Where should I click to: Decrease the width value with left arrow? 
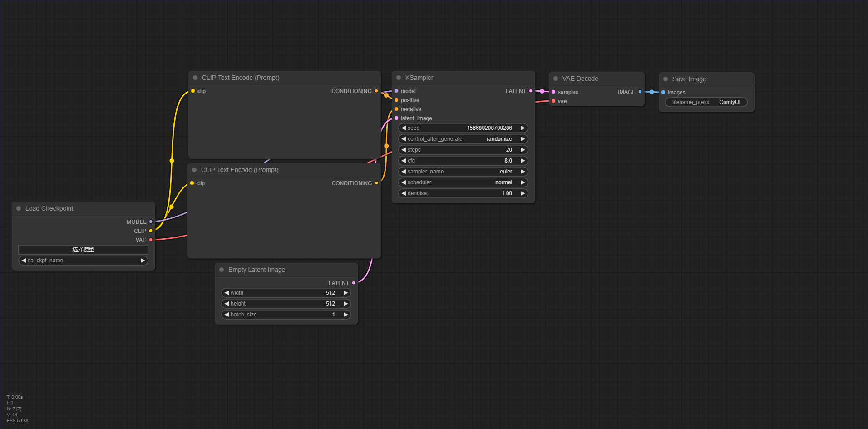pos(227,293)
